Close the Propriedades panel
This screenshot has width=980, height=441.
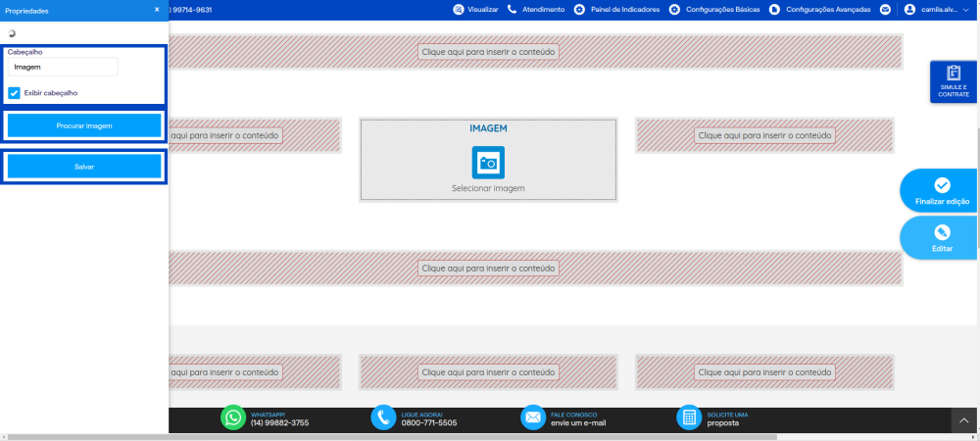pos(157,10)
